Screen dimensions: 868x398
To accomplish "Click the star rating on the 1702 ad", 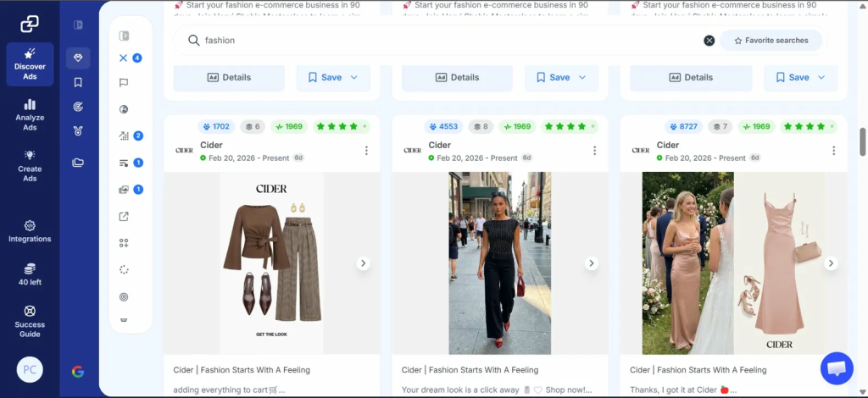I will (x=342, y=126).
